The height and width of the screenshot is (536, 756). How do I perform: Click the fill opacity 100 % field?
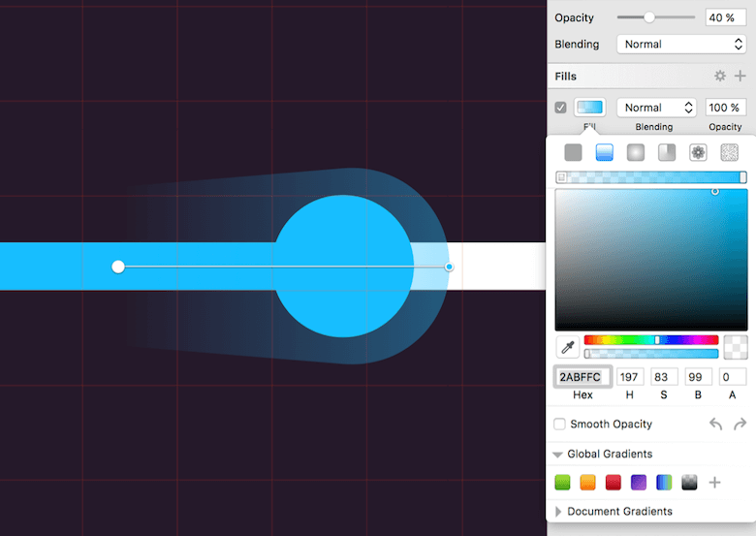click(x=726, y=108)
